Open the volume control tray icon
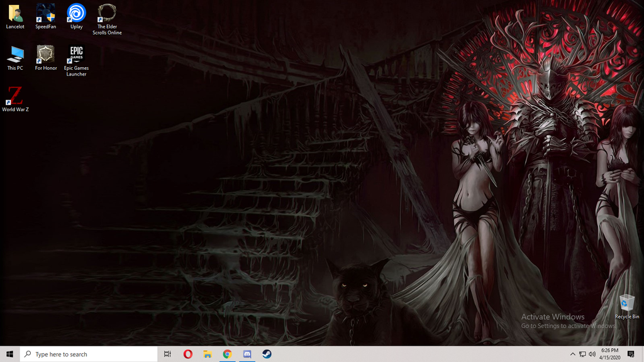The image size is (644, 362). [x=592, y=354]
